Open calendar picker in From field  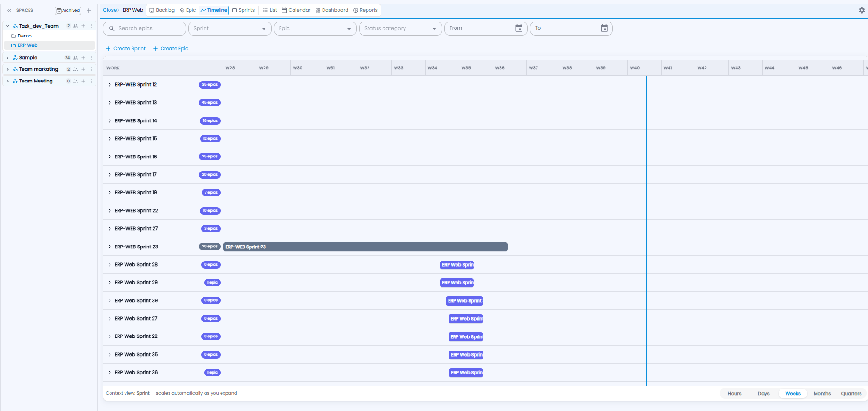coord(519,28)
